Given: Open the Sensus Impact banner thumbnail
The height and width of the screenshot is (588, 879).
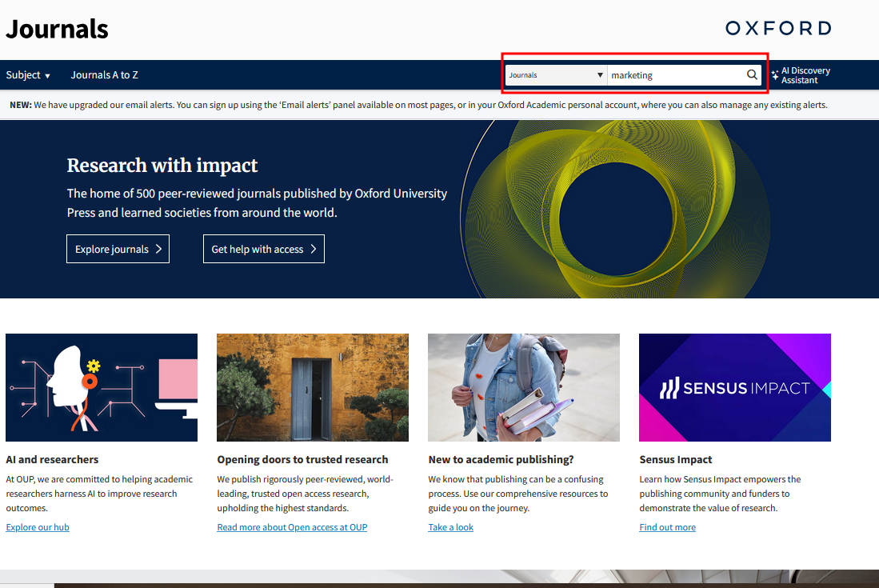Looking at the screenshot, I should [735, 387].
